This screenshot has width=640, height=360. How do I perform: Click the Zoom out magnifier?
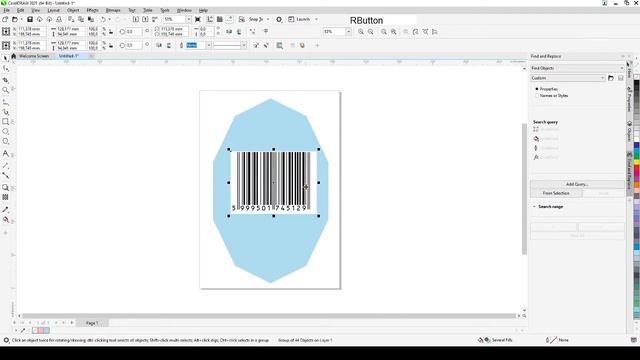click(x=371, y=31)
